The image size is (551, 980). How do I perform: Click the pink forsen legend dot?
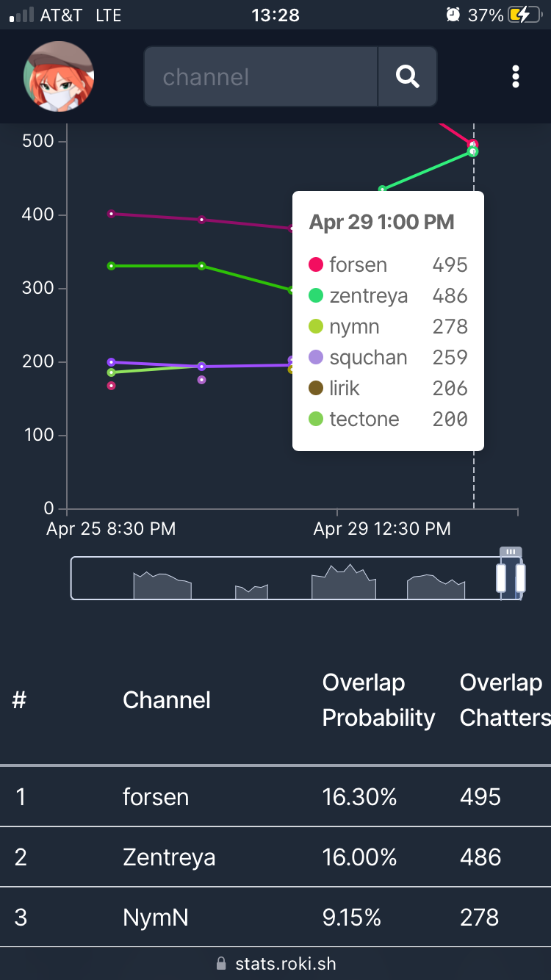pos(316,265)
